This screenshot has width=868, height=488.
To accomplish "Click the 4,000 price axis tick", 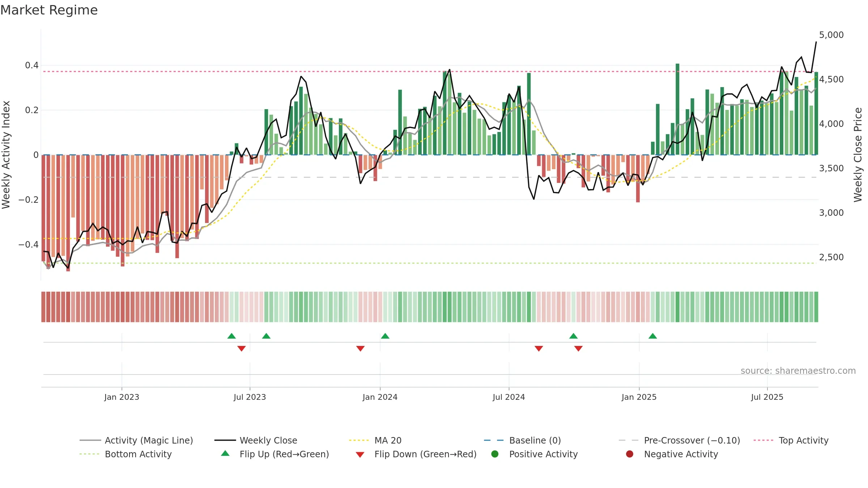I will point(831,124).
